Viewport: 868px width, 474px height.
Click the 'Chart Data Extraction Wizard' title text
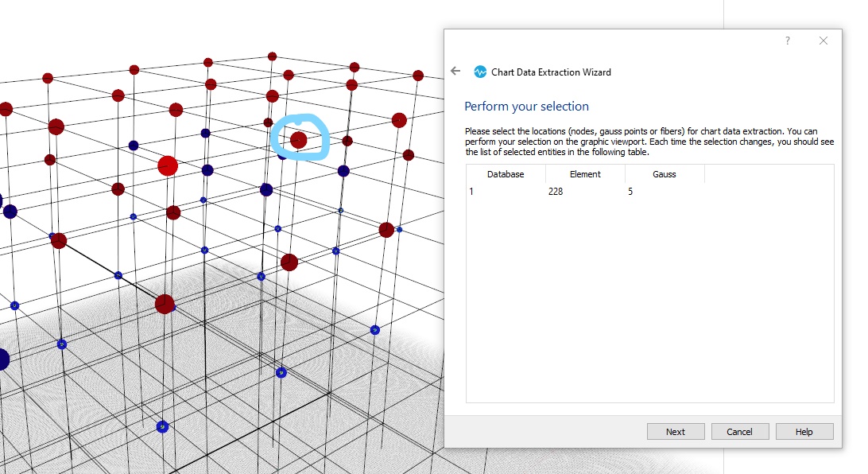pyautogui.click(x=551, y=72)
